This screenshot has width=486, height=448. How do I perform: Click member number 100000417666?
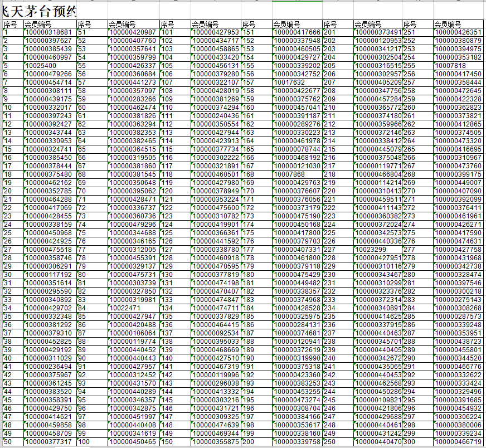click(x=297, y=32)
